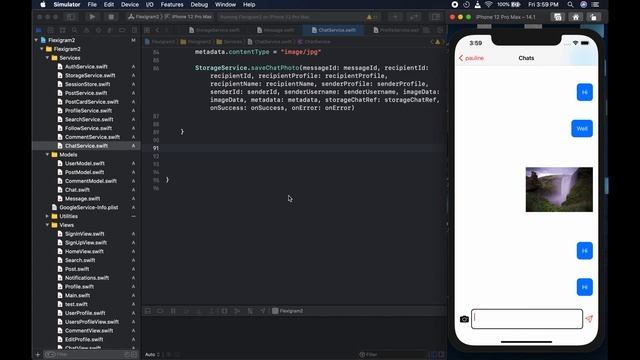This screenshot has height=360, width=640.
Task: Hide the debug area toggle icon
Action: coord(148,311)
